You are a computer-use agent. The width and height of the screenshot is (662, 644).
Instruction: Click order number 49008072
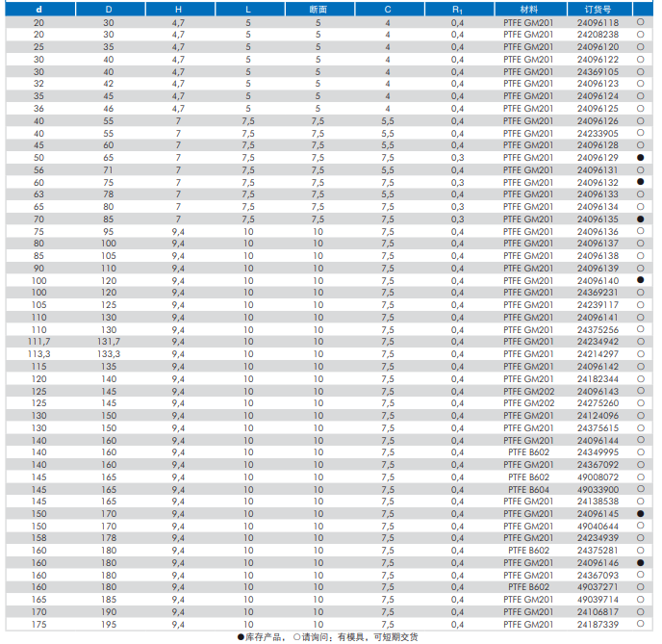pyautogui.click(x=598, y=477)
